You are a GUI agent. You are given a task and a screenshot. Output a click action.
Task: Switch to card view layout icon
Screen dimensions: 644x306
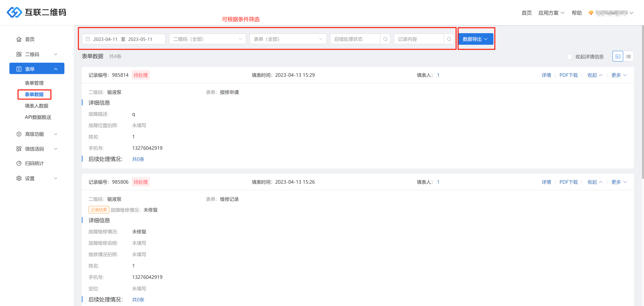click(x=618, y=56)
